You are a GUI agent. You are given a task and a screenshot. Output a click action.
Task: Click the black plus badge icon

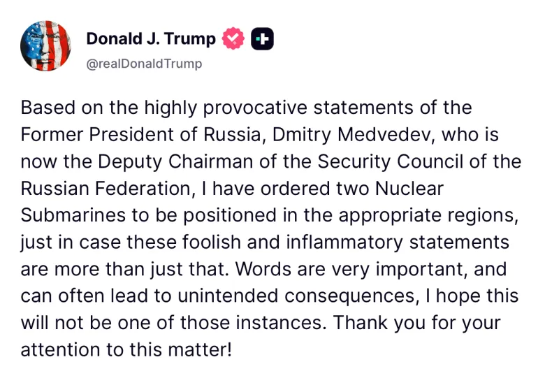[x=262, y=39]
